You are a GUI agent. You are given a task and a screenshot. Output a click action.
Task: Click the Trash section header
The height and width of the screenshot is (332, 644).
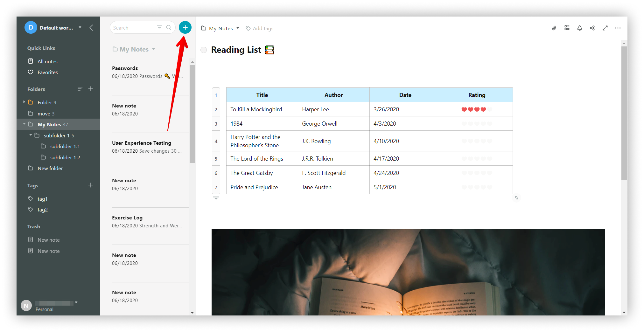(34, 226)
